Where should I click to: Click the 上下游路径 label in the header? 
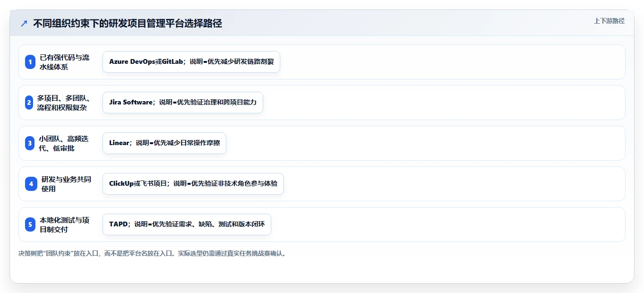[x=609, y=21]
